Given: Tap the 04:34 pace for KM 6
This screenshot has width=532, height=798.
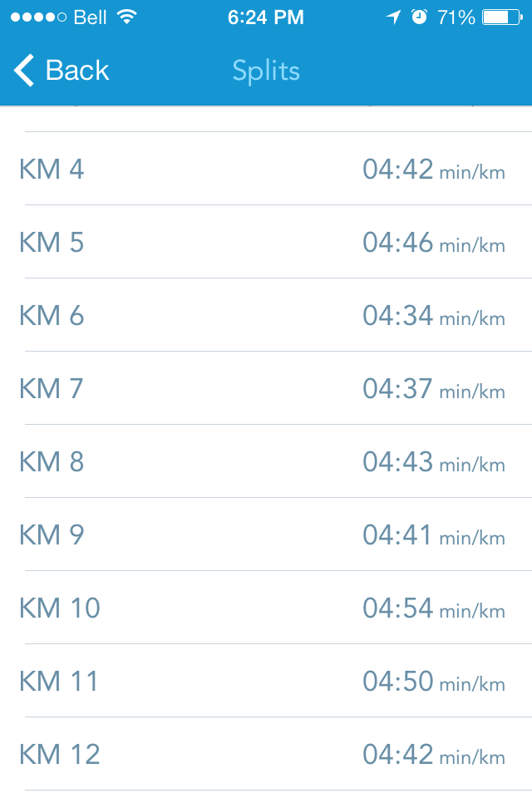Looking at the screenshot, I should (x=398, y=316).
